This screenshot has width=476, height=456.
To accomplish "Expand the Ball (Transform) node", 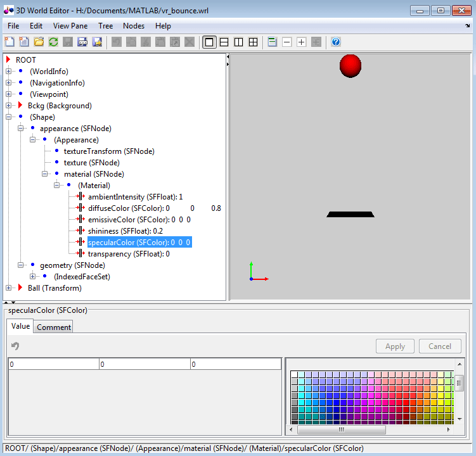I will (x=8, y=288).
